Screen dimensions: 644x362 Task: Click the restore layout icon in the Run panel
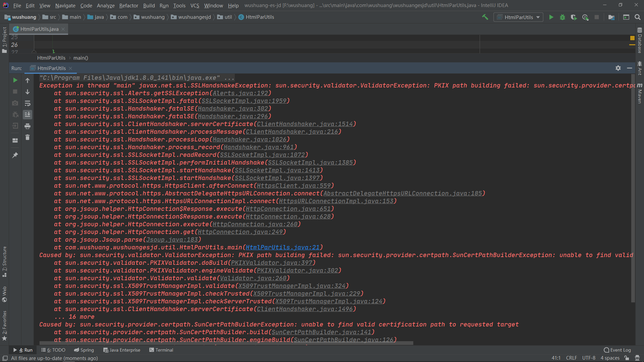[15, 140]
